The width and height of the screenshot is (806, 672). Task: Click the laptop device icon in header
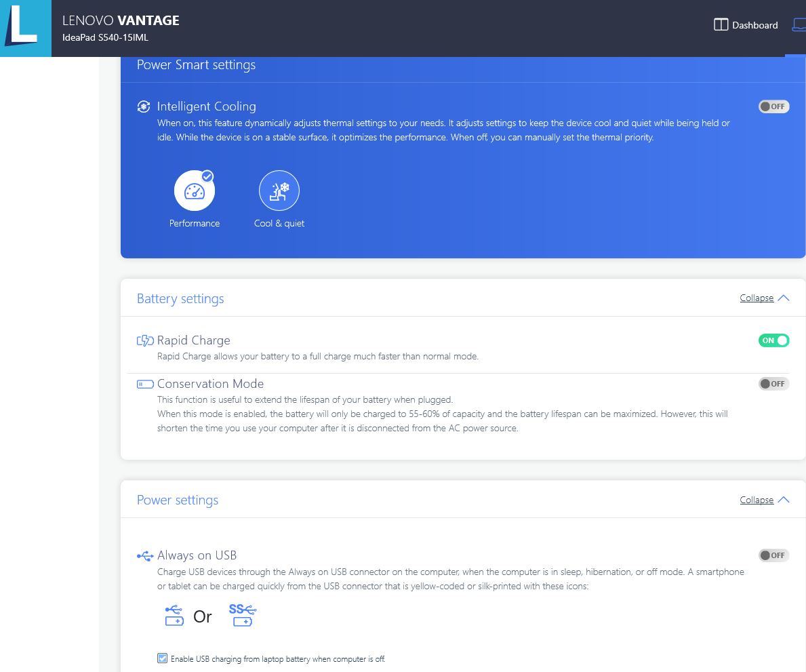tap(799, 25)
